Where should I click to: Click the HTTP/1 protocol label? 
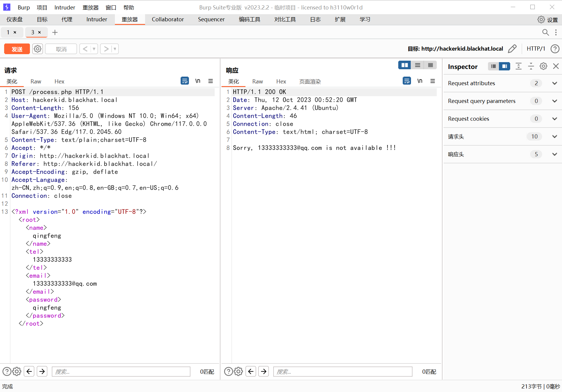coord(536,49)
